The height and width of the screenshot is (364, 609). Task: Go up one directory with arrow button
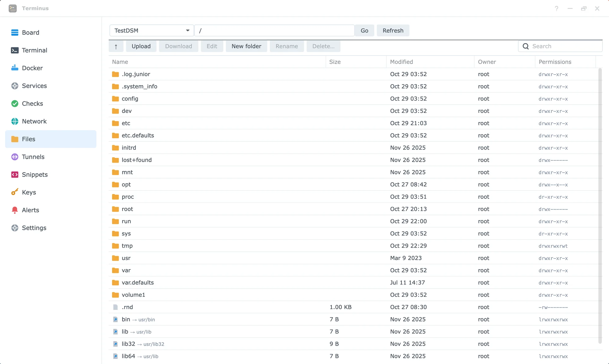tap(116, 46)
